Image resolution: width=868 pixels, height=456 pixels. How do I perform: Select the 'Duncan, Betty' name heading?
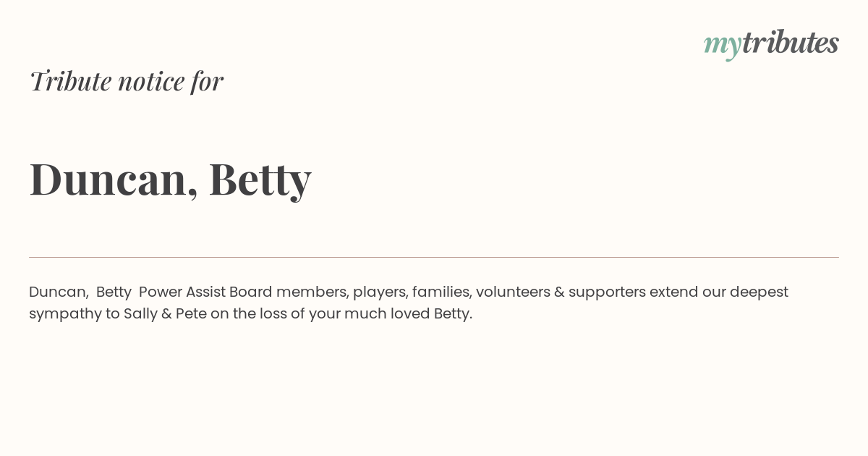pyautogui.click(x=170, y=179)
